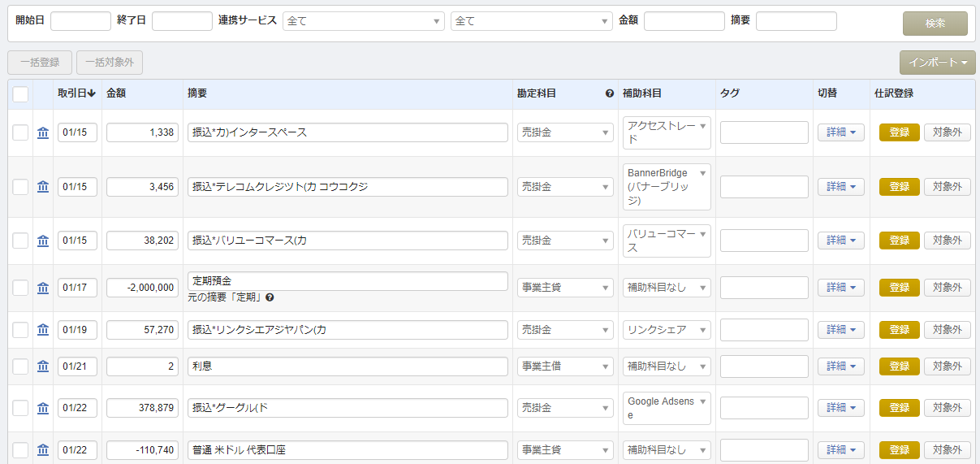Expand 勘定科目 dropdown in the 利息 row

tap(565, 366)
